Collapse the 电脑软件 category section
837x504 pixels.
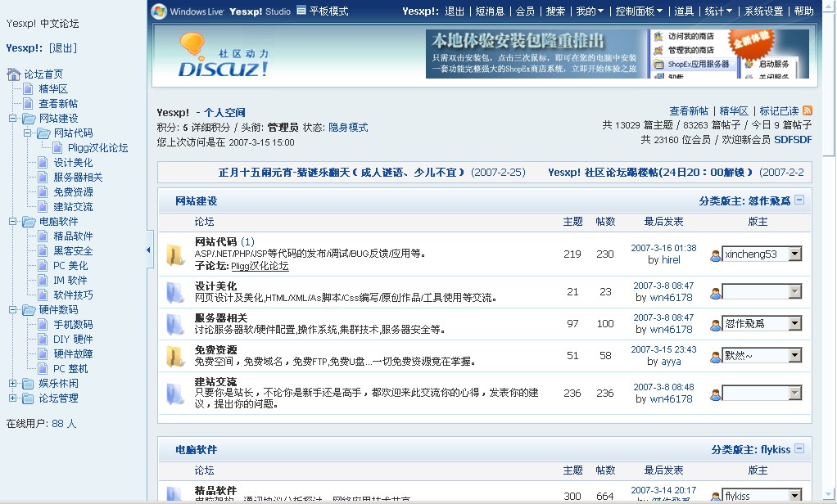click(799, 448)
